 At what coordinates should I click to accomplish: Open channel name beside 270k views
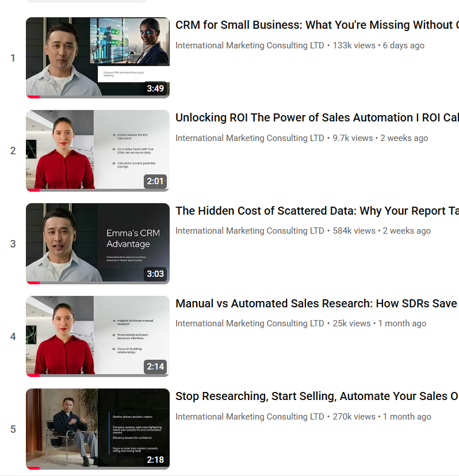click(x=250, y=417)
